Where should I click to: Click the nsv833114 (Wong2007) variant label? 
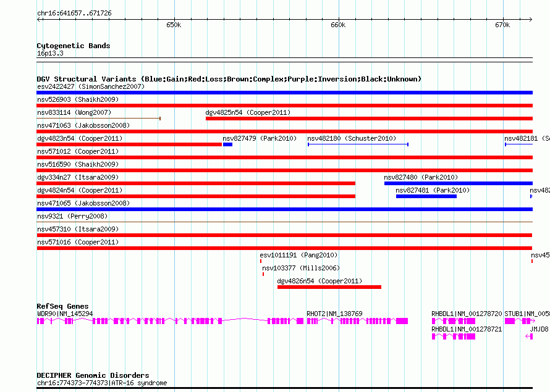tap(74, 112)
